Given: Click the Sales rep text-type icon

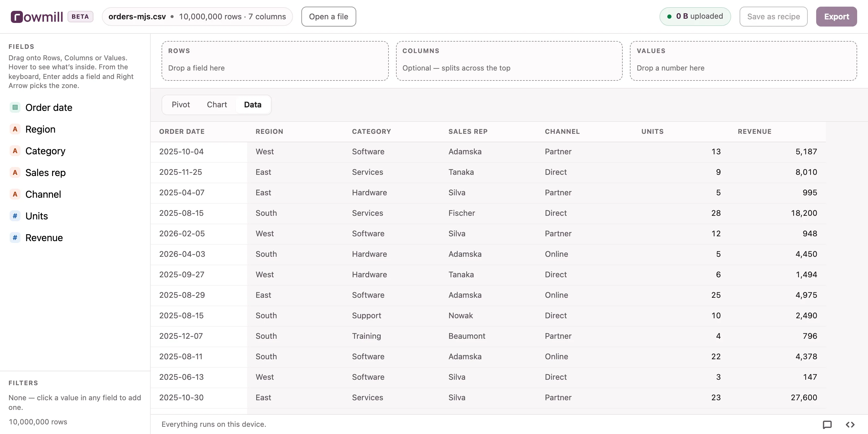Looking at the screenshot, I should tap(15, 172).
